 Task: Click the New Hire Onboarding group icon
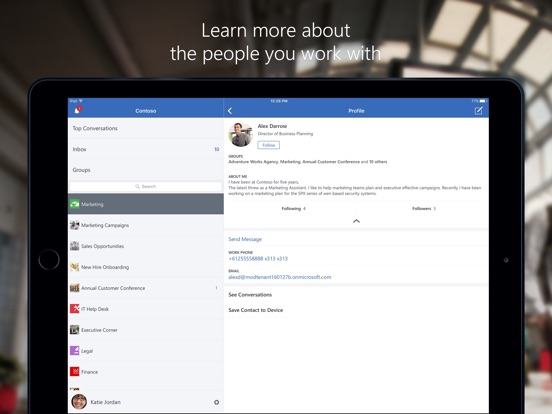point(75,267)
